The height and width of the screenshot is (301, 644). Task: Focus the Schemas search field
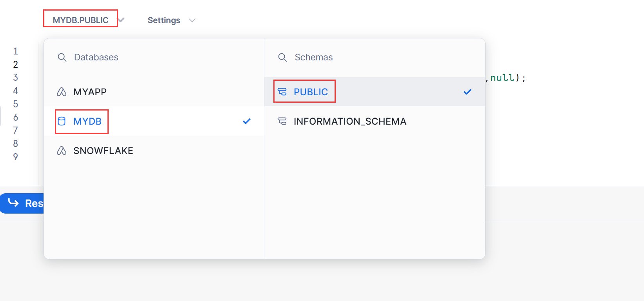pos(377,57)
